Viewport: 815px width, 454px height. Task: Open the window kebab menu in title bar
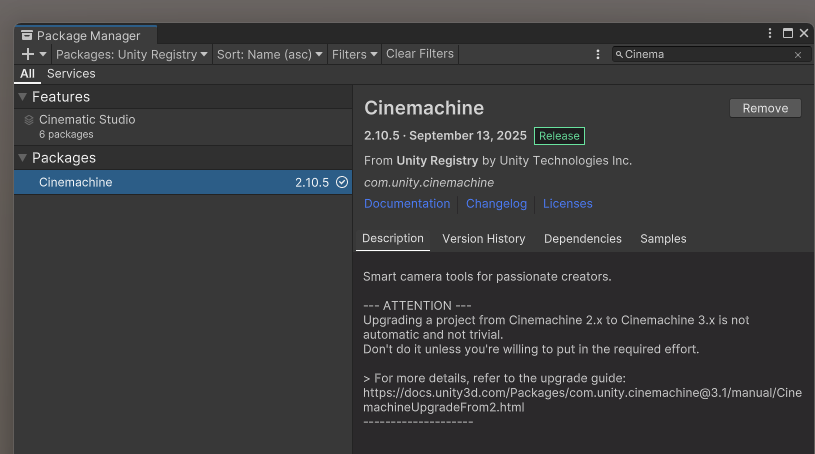pos(771,33)
